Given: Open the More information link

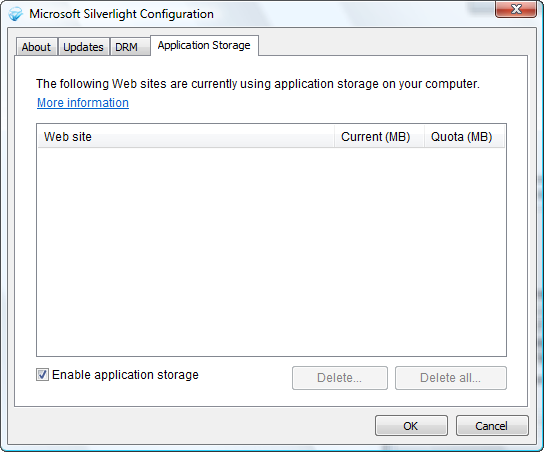Looking at the screenshot, I should click(83, 103).
